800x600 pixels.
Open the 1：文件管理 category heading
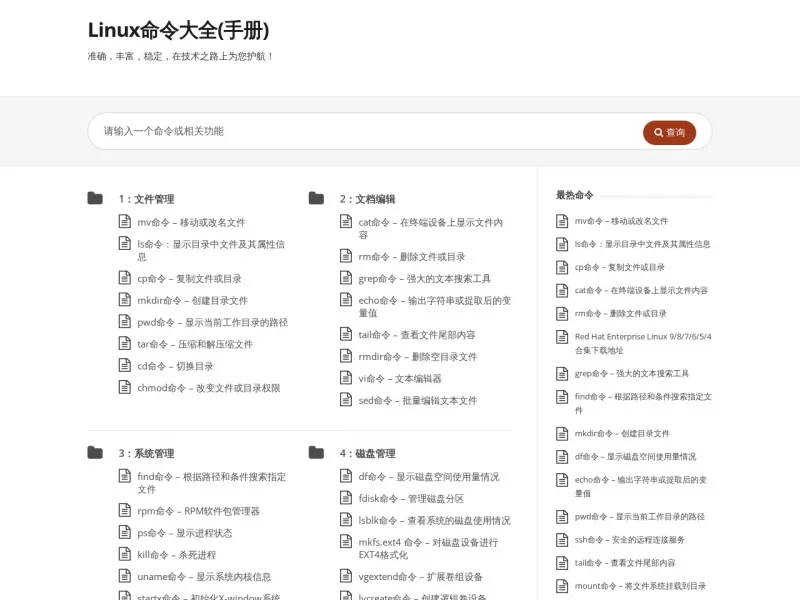tap(146, 199)
